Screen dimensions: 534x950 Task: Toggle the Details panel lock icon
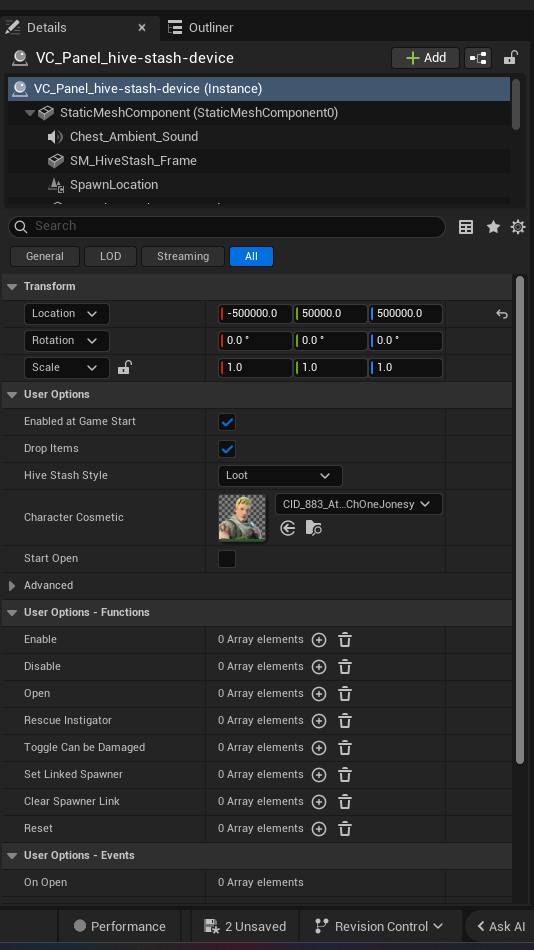(x=510, y=58)
